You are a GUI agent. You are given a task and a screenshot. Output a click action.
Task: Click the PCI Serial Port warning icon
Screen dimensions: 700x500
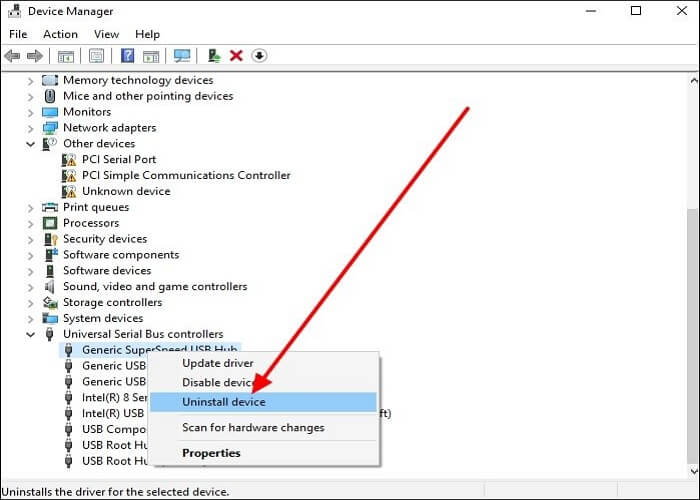click(69, 160)
